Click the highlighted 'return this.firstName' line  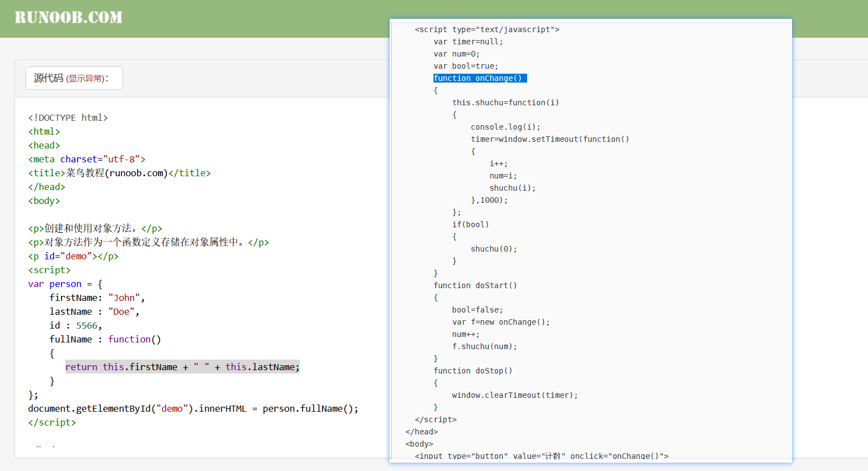(x=182, y=367)
